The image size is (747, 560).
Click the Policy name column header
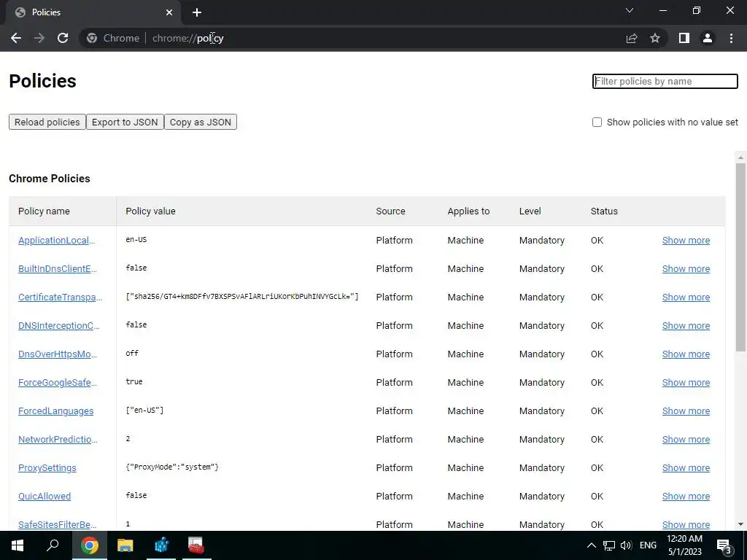(x=44, y=211)
